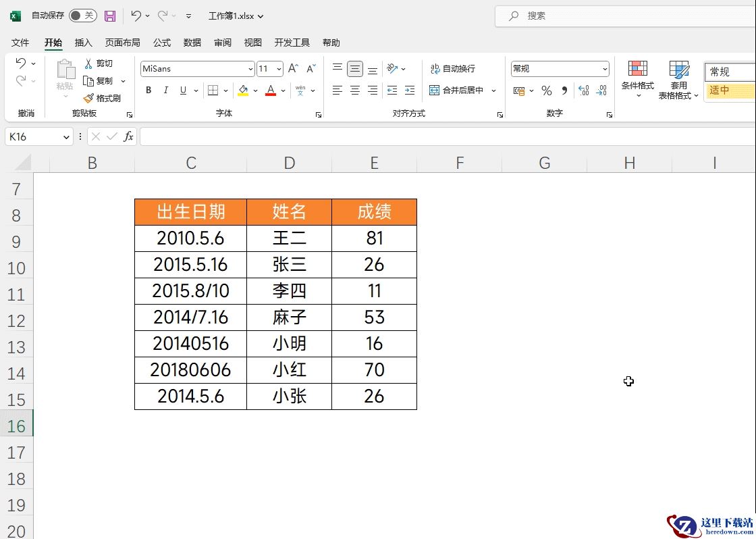Switch to the Page Layout (页面布局) tab
This screenshot has height=539, width=756.
(x=122, y=43)
